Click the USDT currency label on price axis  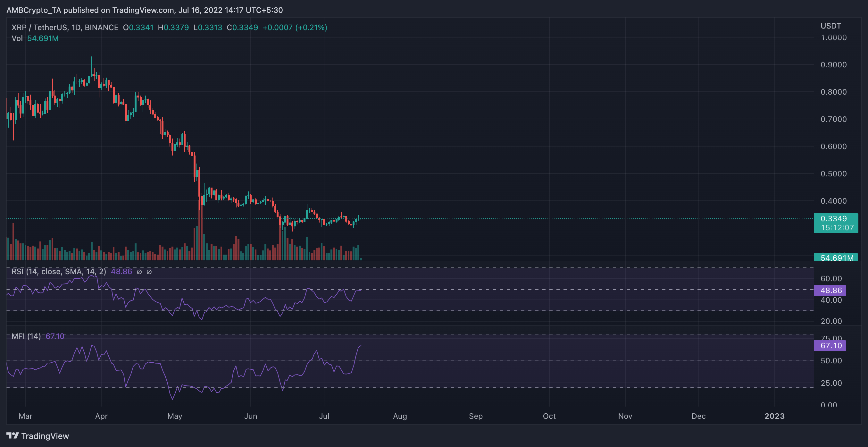830,26
